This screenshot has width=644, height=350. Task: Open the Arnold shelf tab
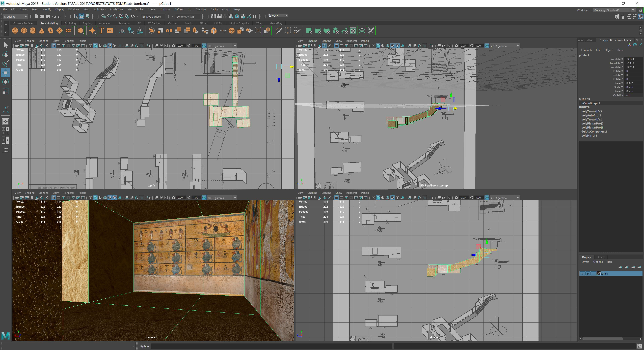(x=188, y=23)
